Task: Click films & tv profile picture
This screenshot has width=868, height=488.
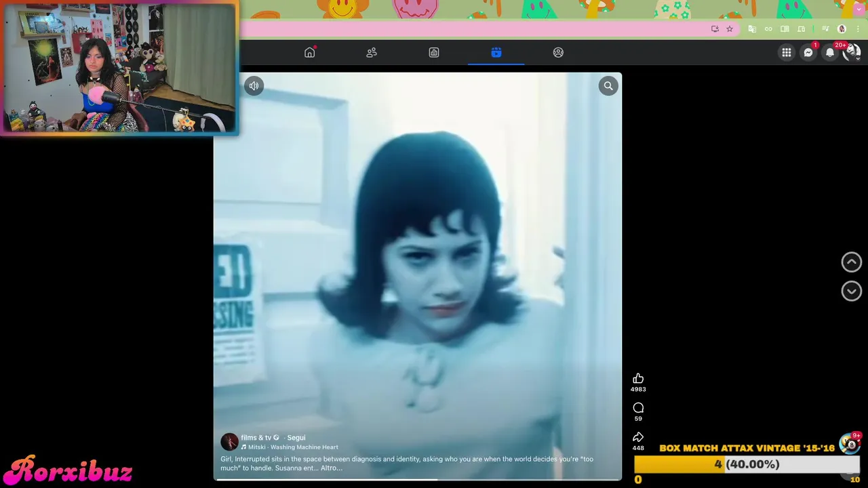Action: [x=229, y=442]
